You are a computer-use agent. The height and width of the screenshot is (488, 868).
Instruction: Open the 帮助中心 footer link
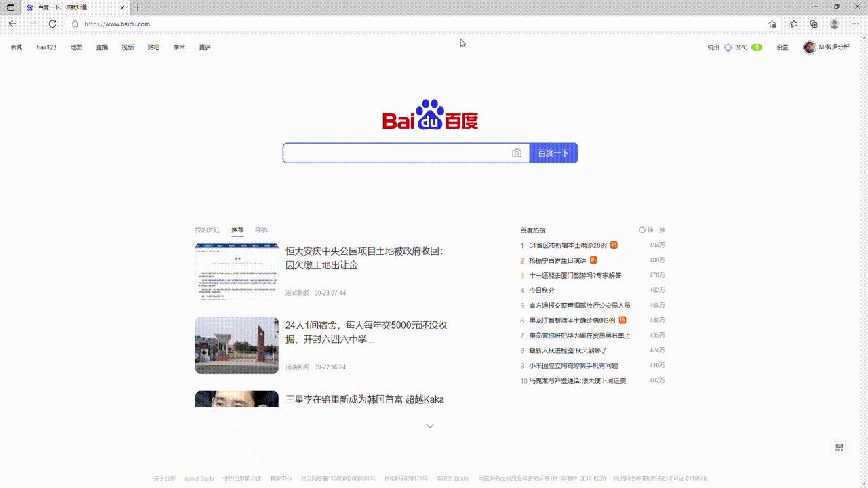pos(281,479)
